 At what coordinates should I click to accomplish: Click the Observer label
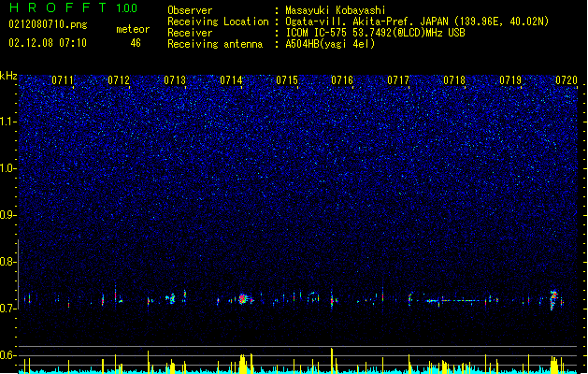(190, 10)
